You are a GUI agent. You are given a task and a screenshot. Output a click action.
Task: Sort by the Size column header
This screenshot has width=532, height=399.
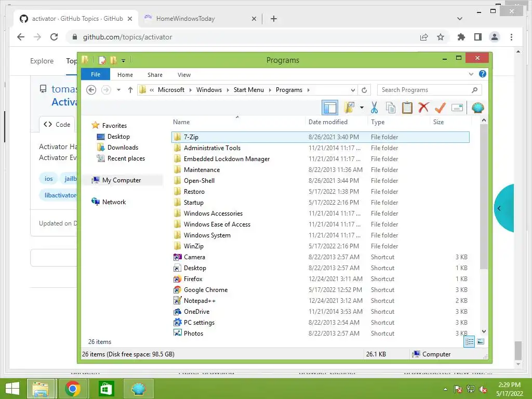click(450, 122)
